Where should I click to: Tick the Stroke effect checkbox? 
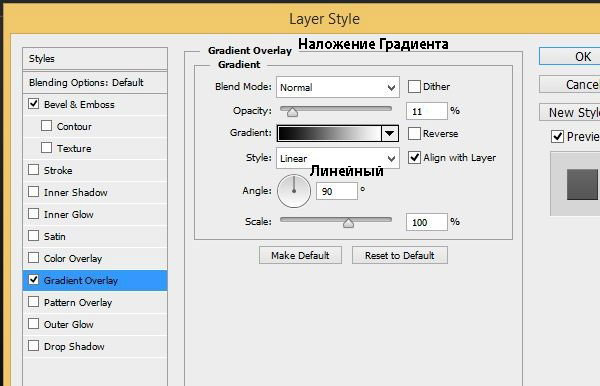tap(34, 169)
